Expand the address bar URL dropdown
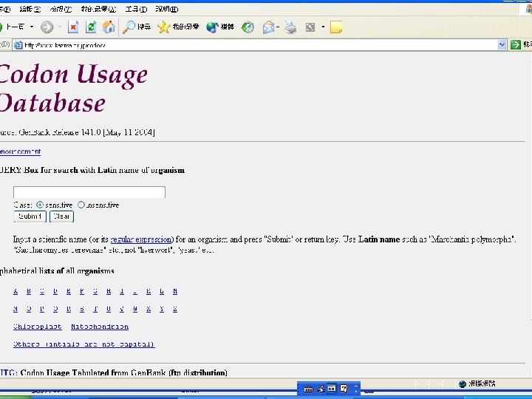This screenshot has height=399, width=532. click(502, 44)
